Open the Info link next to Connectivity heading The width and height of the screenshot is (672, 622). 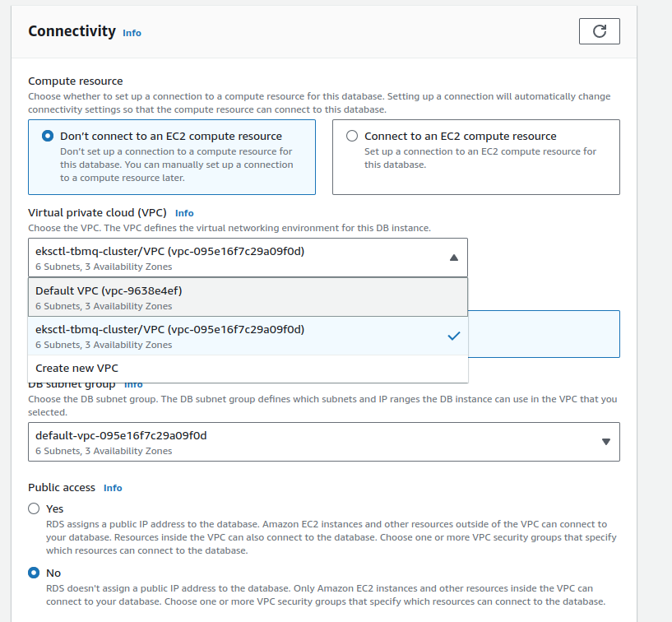(x=131, y=32)
